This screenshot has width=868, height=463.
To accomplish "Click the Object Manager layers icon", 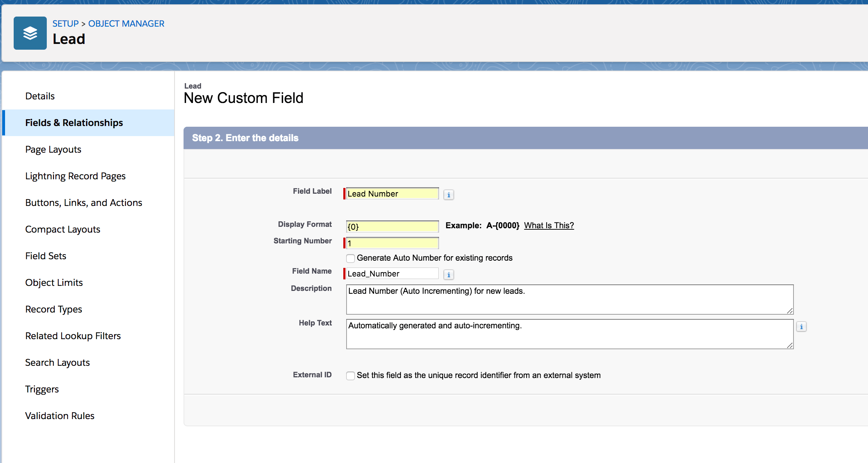I will pos(30,33).
